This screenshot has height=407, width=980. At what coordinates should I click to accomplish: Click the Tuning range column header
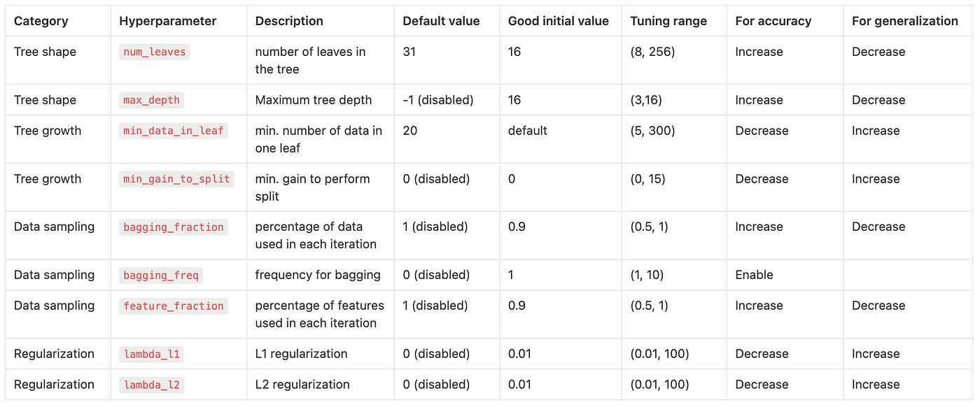click(668, 21)
